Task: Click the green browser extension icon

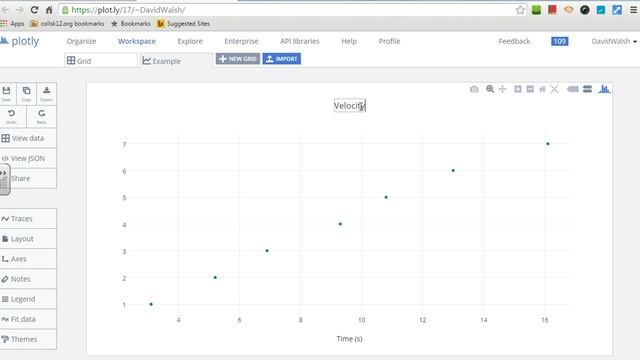Action: pyautogui.click(x=536, y=10)
